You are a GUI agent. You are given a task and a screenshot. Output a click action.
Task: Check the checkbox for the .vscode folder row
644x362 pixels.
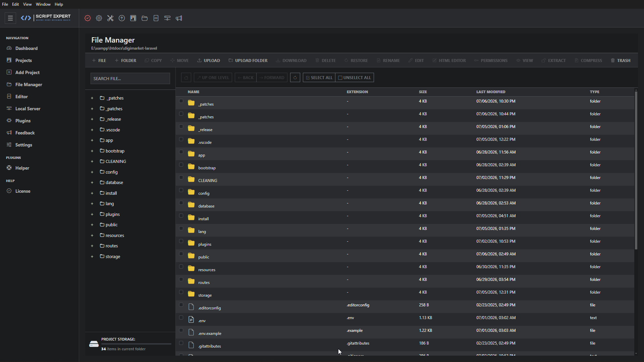coord(181,139)
